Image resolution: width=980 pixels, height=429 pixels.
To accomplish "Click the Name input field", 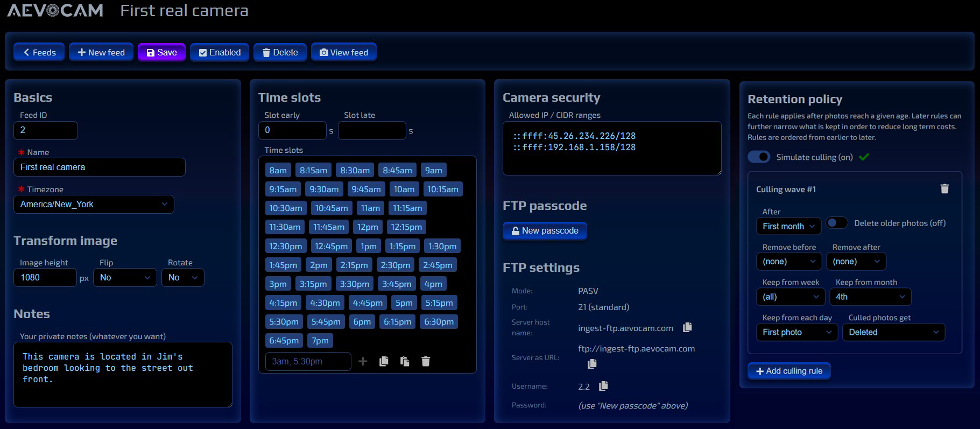I will click(x=100, y=167).
